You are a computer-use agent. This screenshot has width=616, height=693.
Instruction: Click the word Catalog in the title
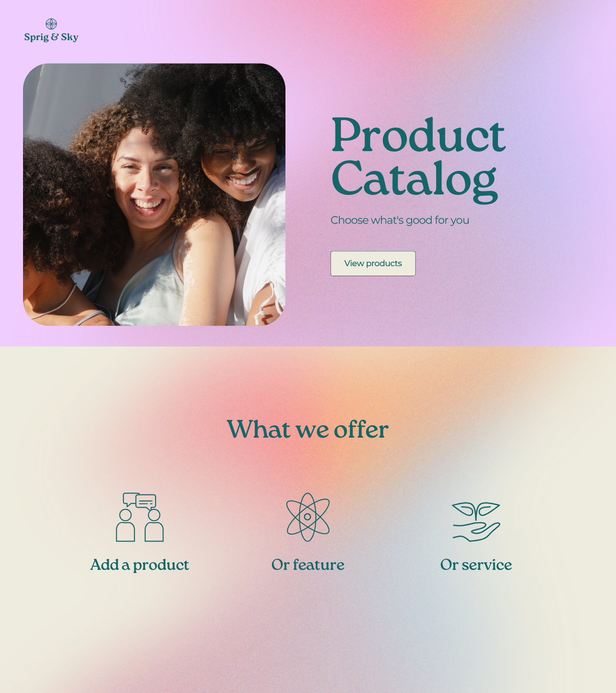[414, 180]
